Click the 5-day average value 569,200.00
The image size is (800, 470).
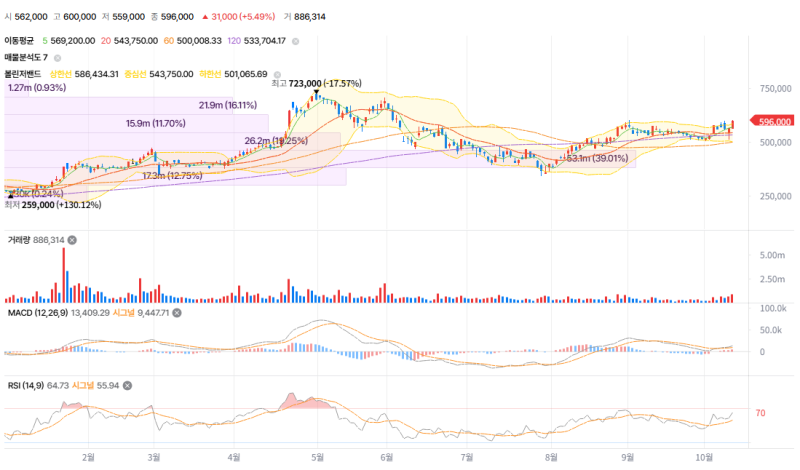[x=72, y=41]
